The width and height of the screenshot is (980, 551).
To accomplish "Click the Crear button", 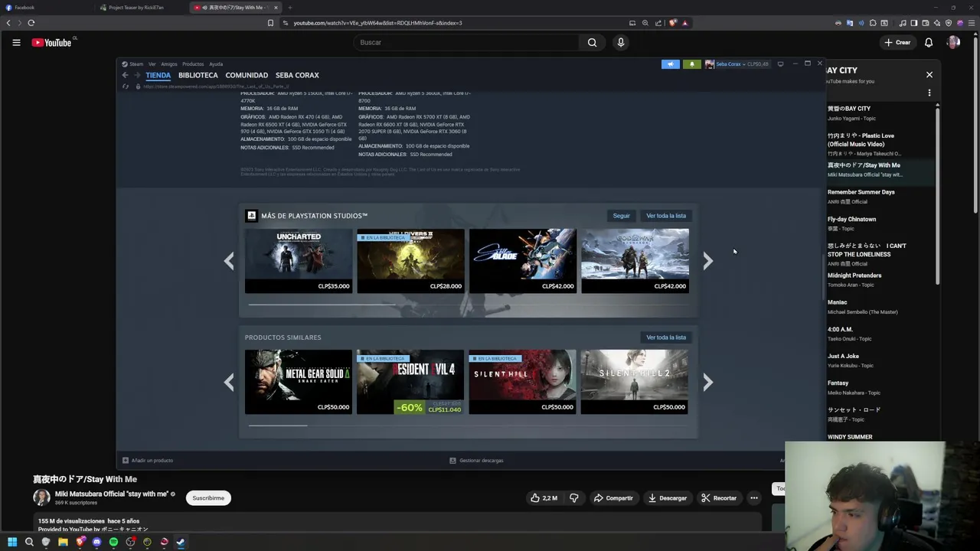I will 897,43.
